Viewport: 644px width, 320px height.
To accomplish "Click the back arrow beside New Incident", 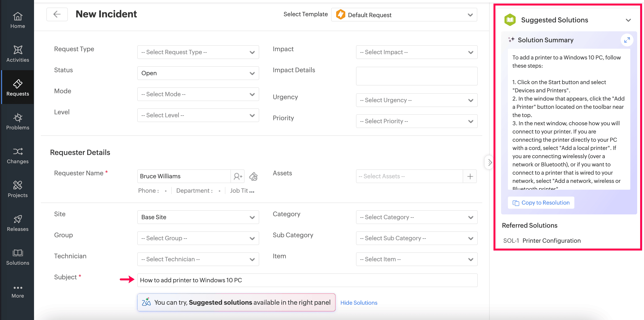I will coord(57,14).
